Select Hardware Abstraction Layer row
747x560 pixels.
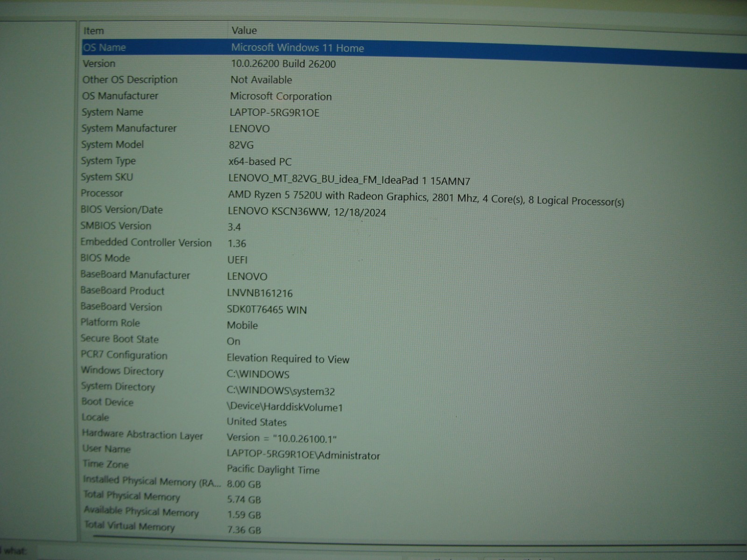142,434
